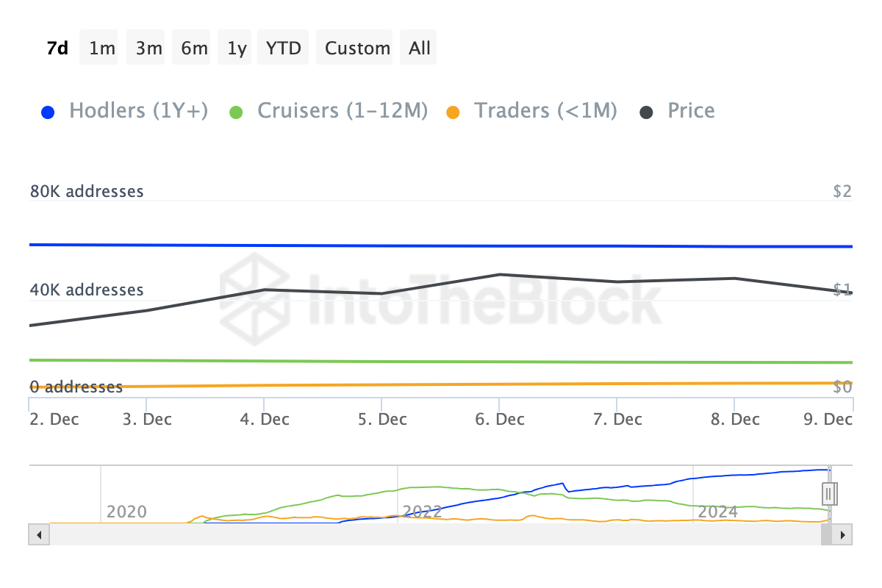882x588 pixels.
Task: Hide the Hodlers (1Y+) series
Action: point(138,111)
